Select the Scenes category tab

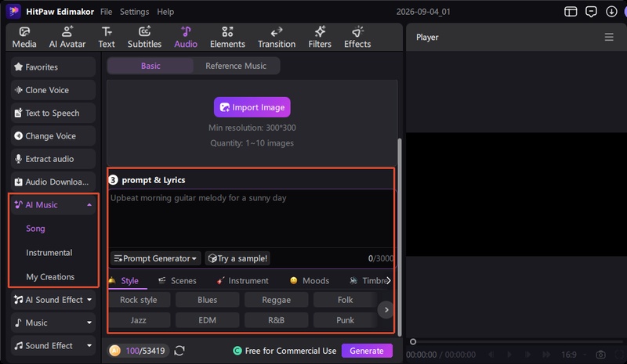coord(178,280)
